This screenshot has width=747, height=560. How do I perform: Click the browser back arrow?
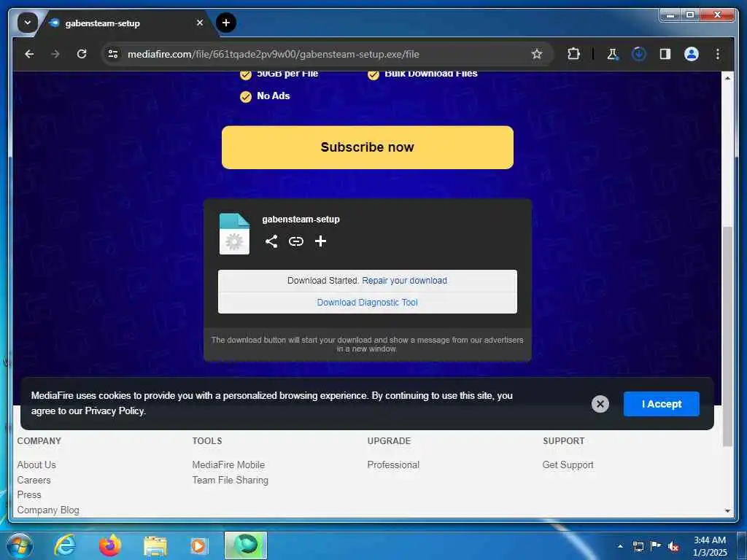click(x=29, y=54)
